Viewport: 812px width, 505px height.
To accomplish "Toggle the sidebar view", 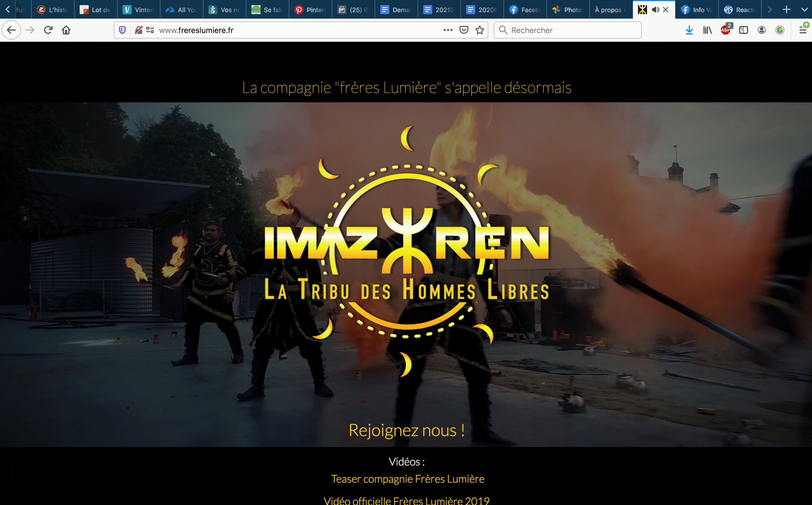I will pos(743,30).
